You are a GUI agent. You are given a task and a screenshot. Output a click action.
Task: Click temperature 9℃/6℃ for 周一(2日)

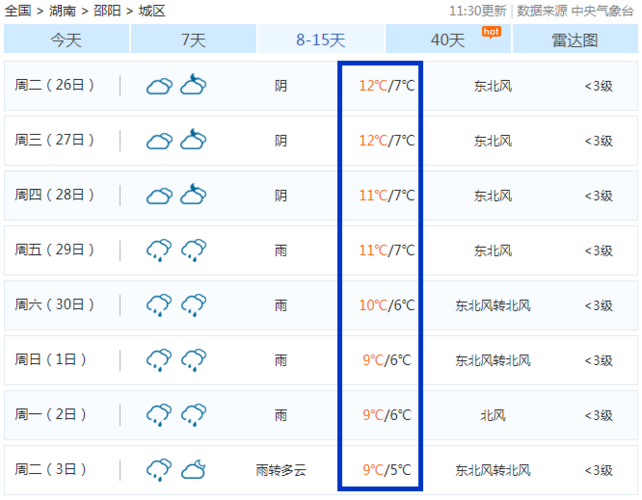(x=387, y=415)
